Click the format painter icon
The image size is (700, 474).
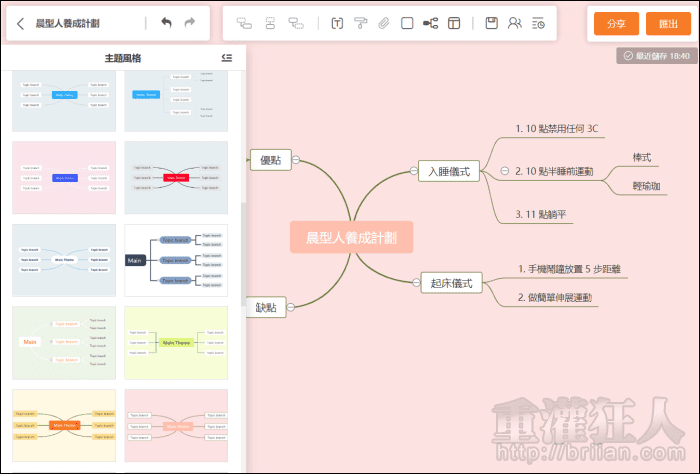[x=361, y=23]
